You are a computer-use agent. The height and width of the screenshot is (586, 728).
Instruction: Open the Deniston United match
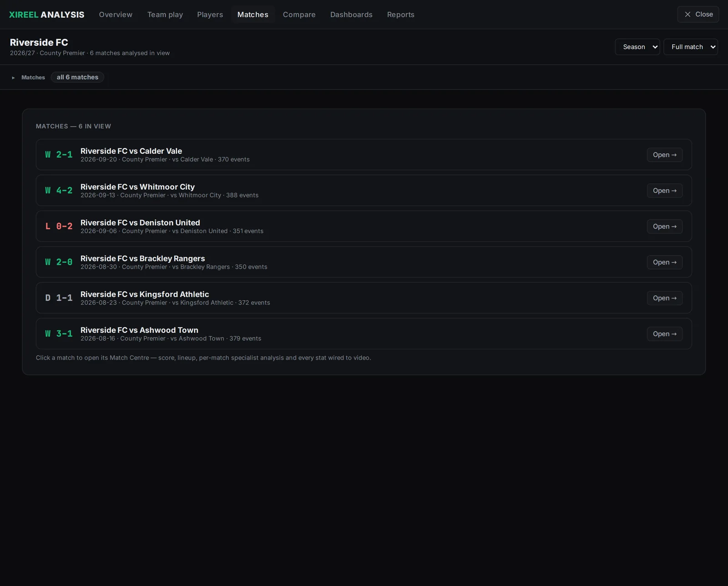click(x=665, y=226)
